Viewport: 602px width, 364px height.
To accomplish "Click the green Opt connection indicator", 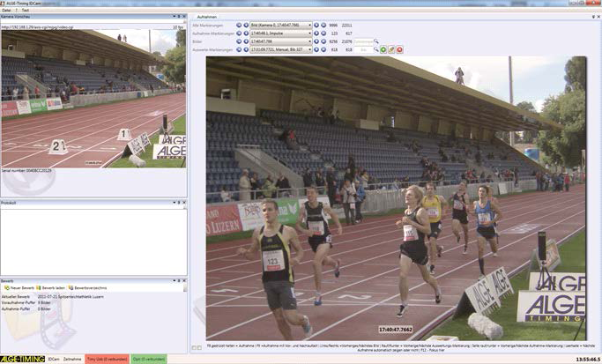I will (x=149, y=359).
